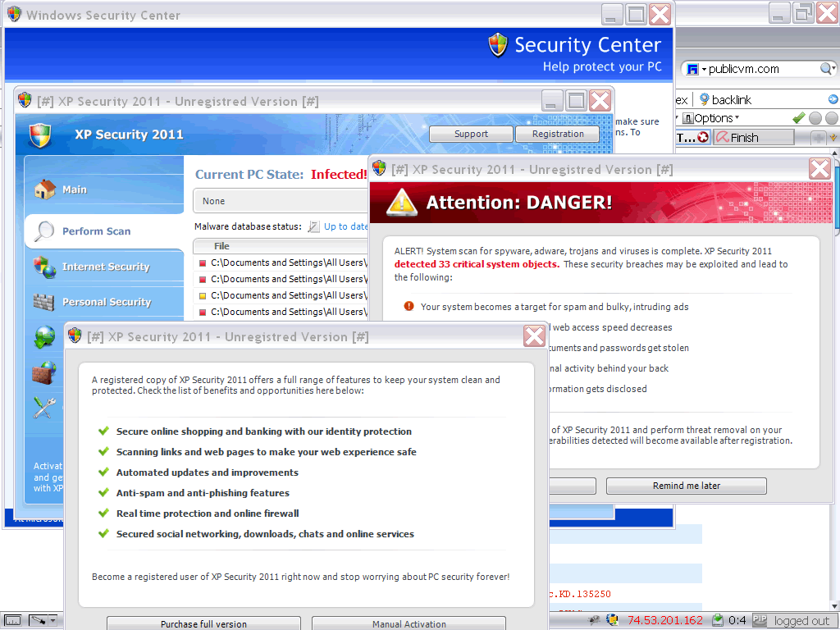
Task: Add a new browser tab with plus button
Action: [x=818, y=138]
